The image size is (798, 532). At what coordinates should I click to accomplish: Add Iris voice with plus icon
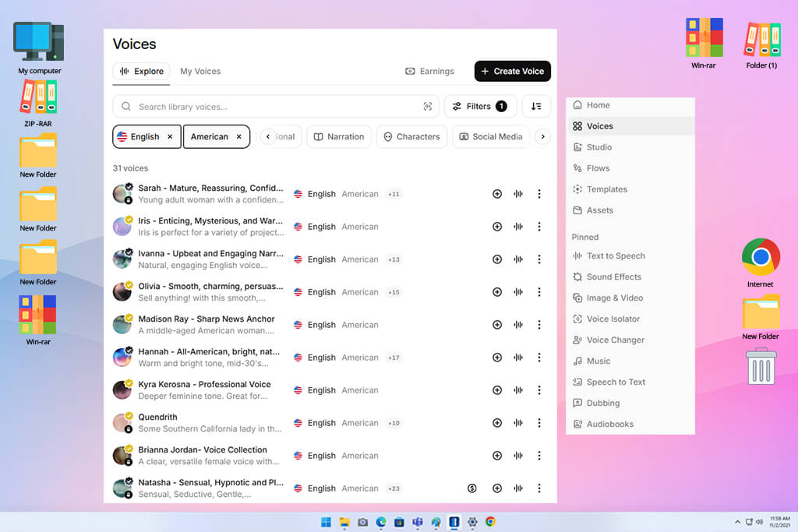pyautogui.click(x=497, y=227)
